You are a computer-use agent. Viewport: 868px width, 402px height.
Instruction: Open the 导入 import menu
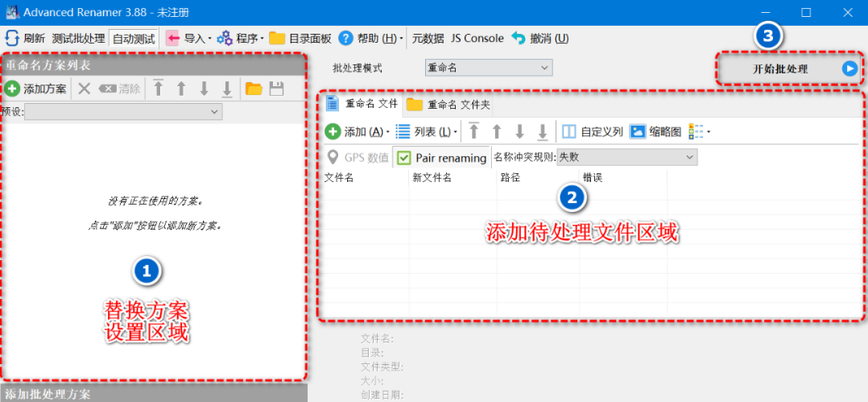coord(188,38)
